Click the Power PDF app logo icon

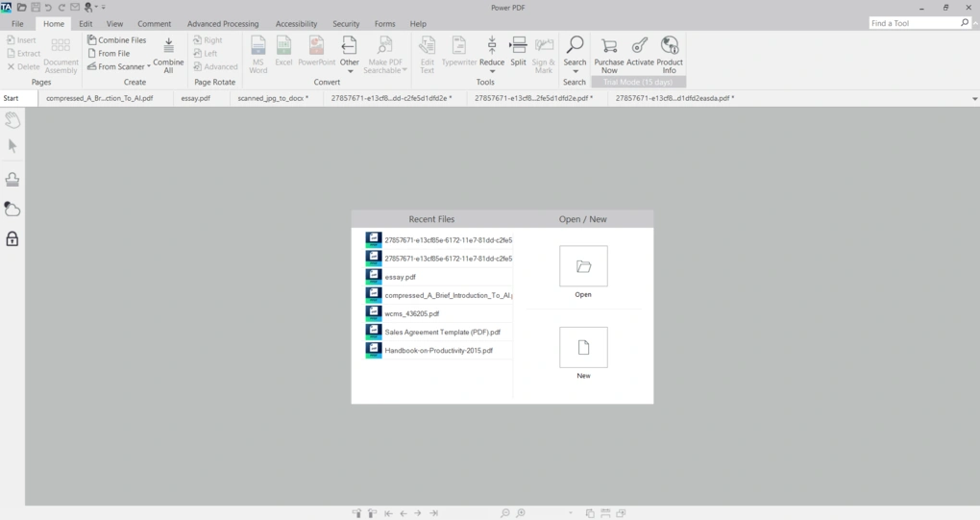pos(7,7)
